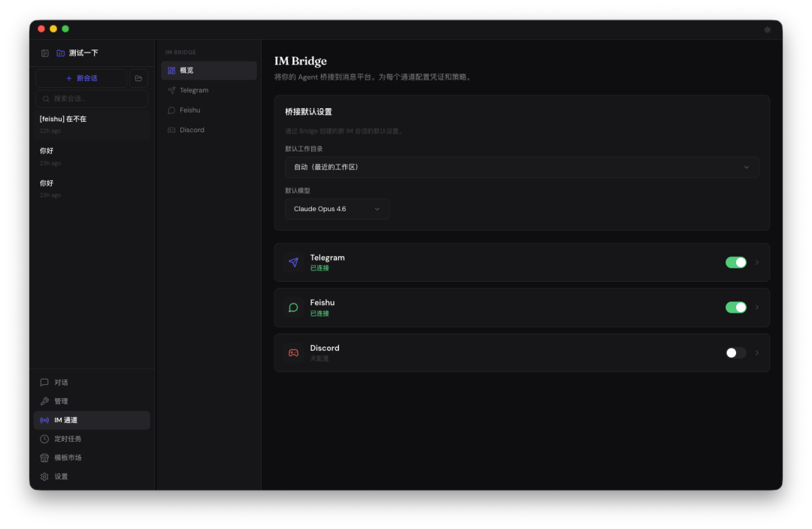Disable the Telegram channel toggle
This screenshot has width=812, height=529.
(735, 262)
